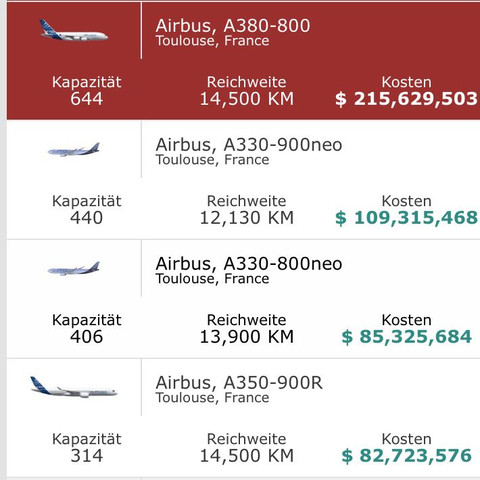Viewport: 480px width, 480px height.
Task: Click the 13,900 KM range value
Action: [247, 337]
